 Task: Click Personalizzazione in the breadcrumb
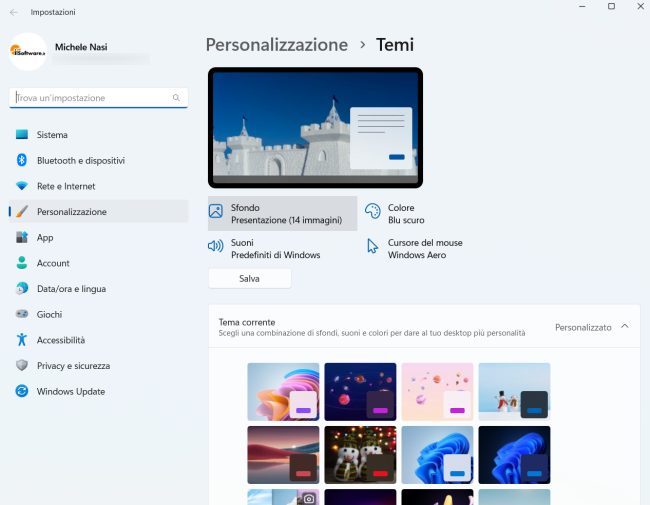[x=277, y=45]
